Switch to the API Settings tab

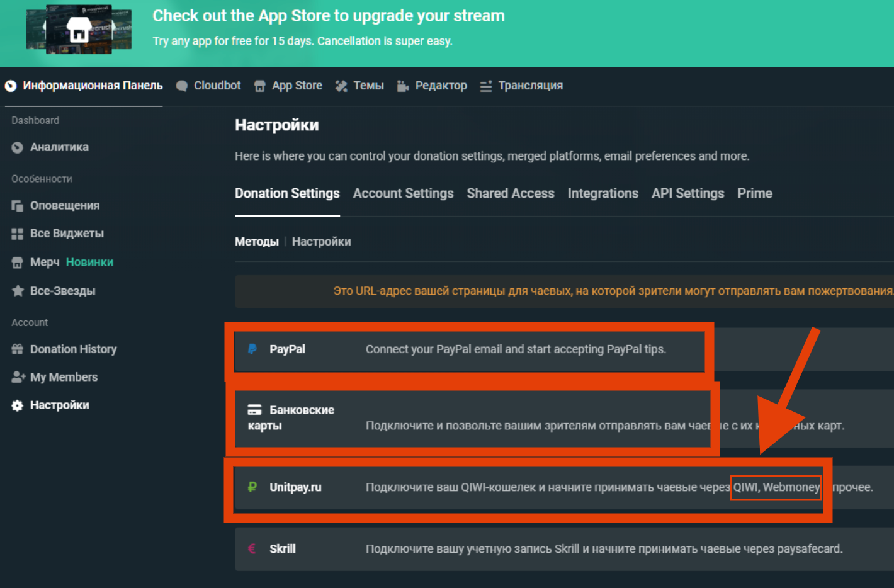[688, 193]
